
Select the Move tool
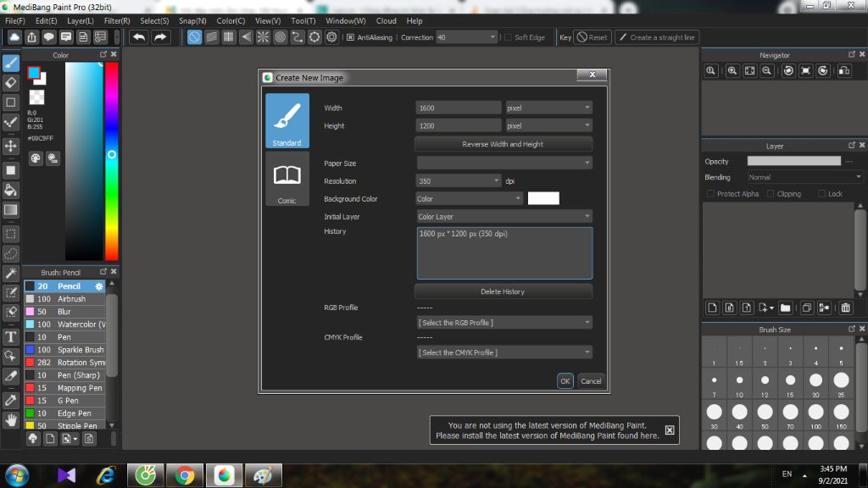pyautogui.click(x=11, y=146)
